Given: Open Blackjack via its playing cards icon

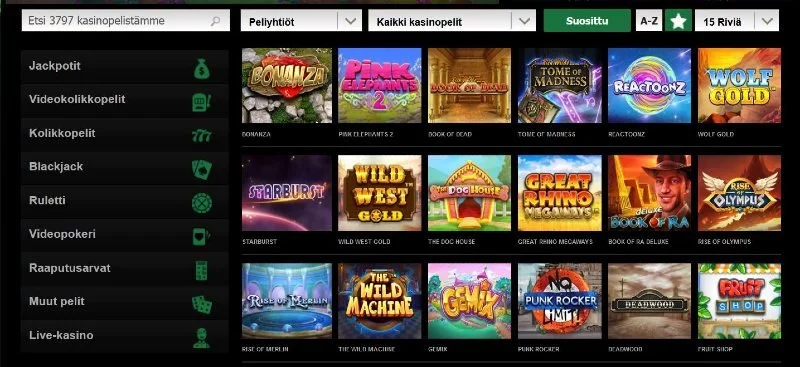Looking at the screenshot, I should pyautogui.click(x=202, y=169).
